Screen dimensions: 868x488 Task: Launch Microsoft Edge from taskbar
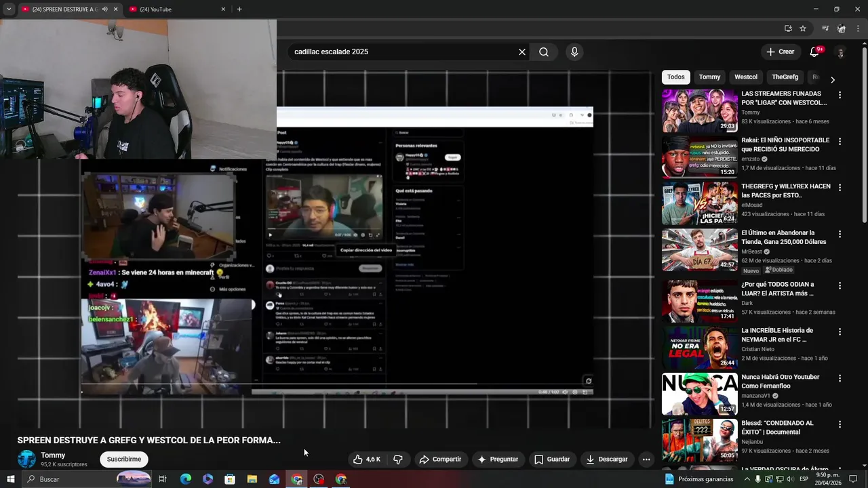point(186,479)
